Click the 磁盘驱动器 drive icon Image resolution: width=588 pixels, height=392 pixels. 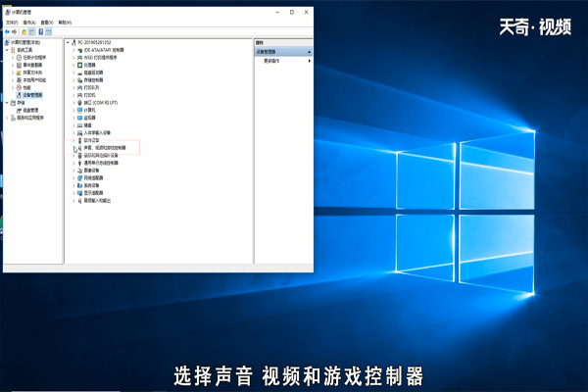tap(80, 73)
